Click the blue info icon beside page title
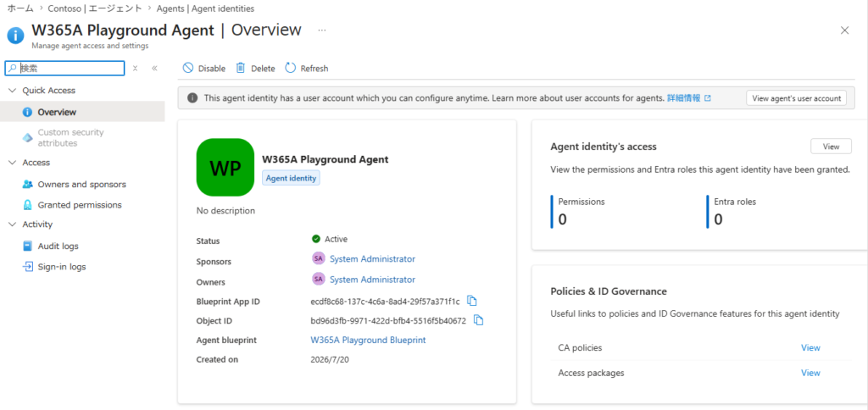 (x=15, y=36)
